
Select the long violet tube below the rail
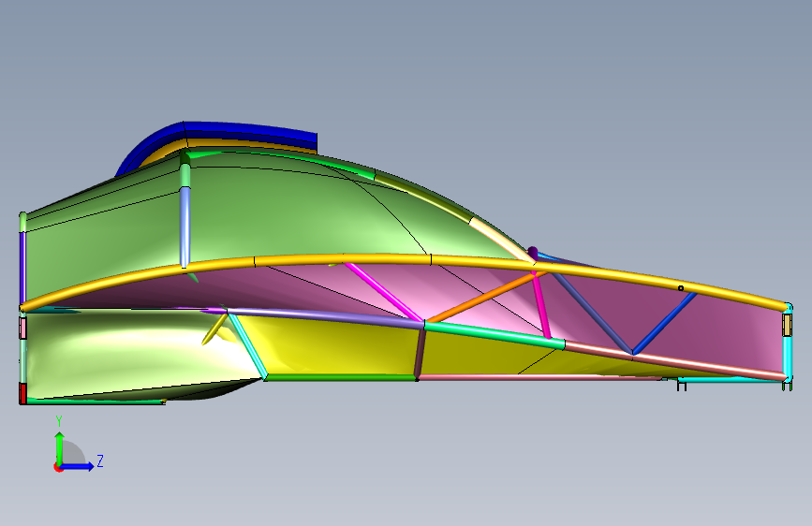[326, 318]
